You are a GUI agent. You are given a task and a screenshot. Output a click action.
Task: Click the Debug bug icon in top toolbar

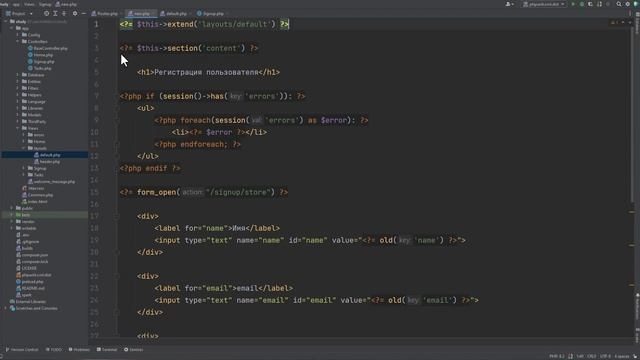(582, 4)
